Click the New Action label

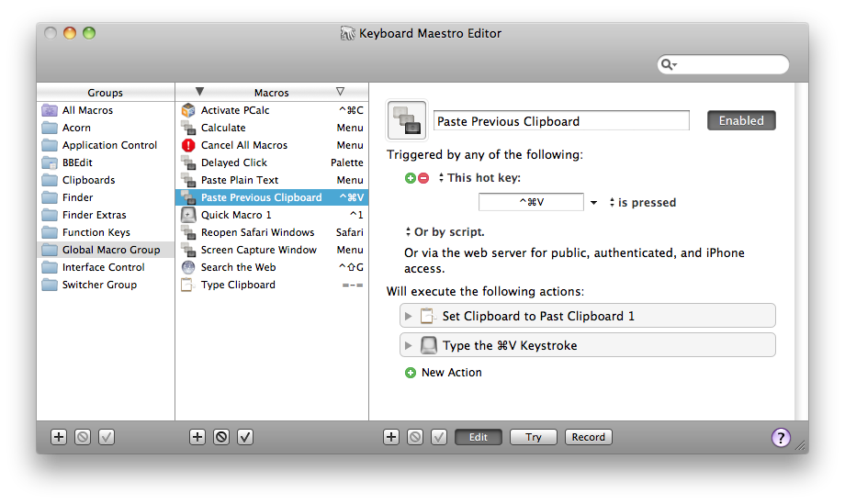[452, 373]
